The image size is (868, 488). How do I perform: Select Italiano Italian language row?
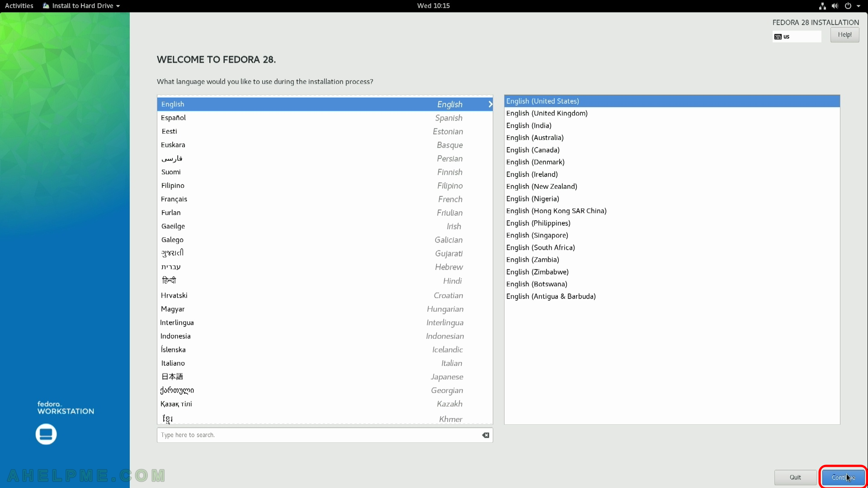[325, 363]
